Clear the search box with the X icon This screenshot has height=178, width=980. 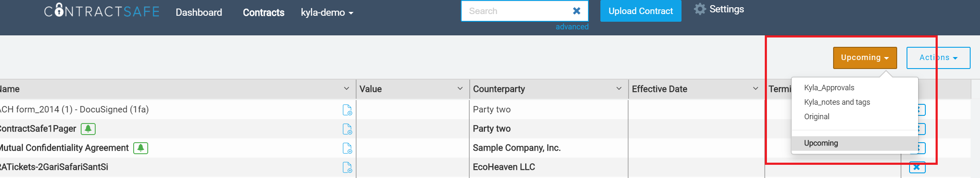pyautogui.click(x=576, y=11)
